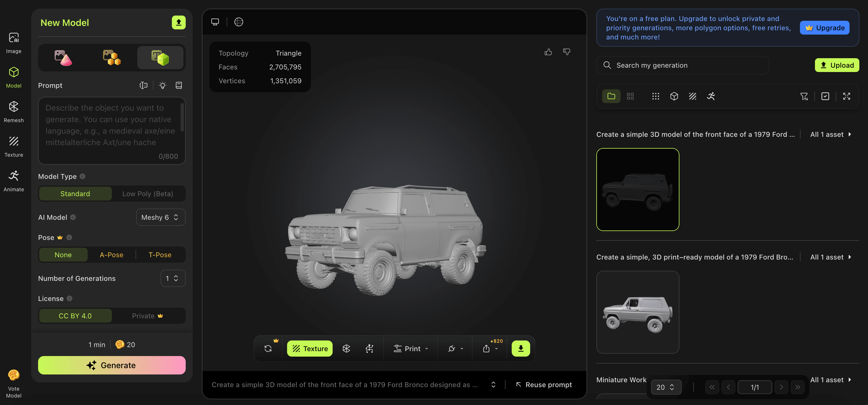Open the Remesh tool in sidebar
This screenshot has width=868, height=405.
point(14,111)
